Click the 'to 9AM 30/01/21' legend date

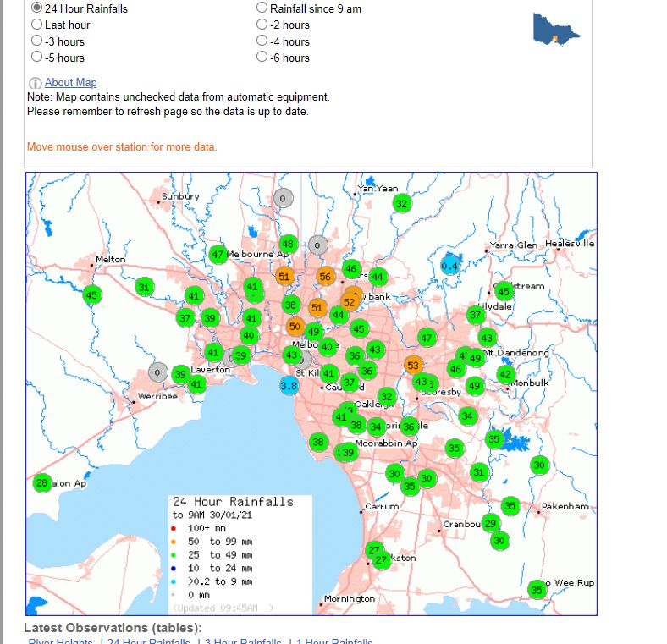[212, 515]
